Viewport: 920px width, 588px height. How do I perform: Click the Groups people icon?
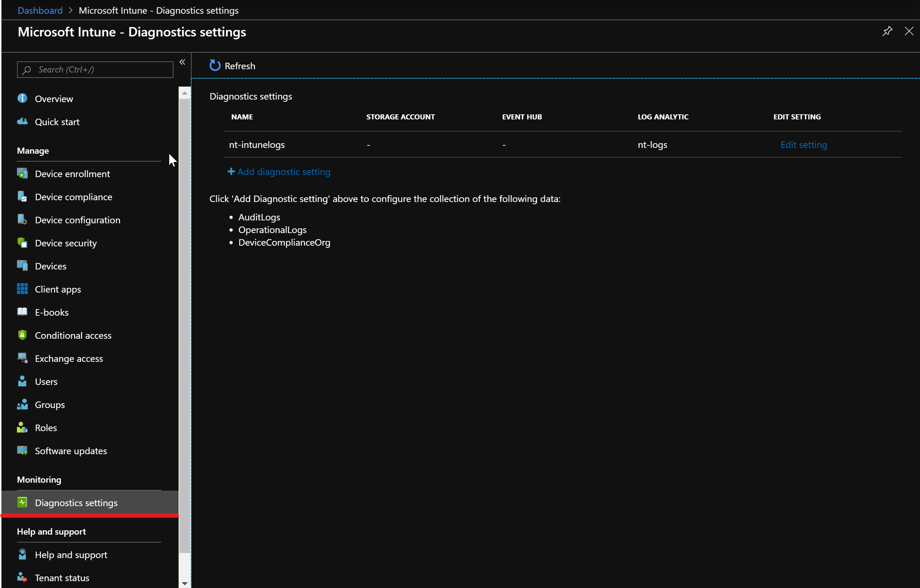(x=22, y=404)
